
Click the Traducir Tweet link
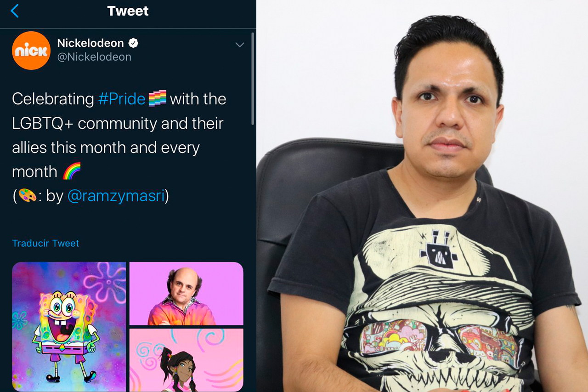tap(45, 244)
